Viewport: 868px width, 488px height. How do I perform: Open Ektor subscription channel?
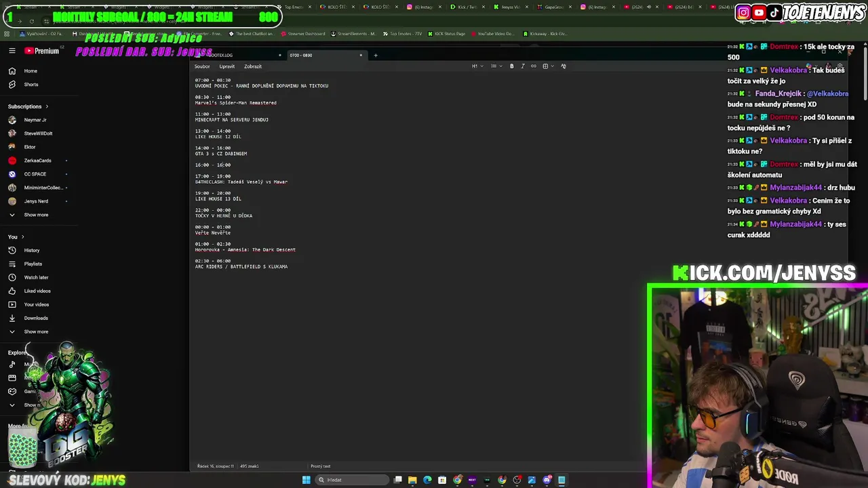click(x=30, y=147)
